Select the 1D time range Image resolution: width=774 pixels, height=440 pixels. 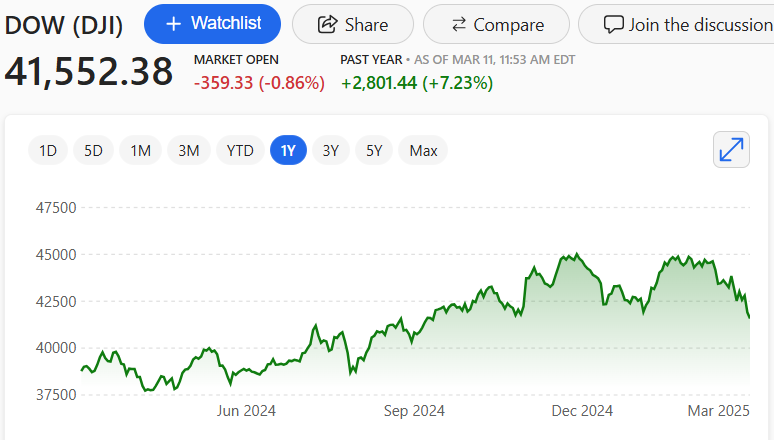pos(48,151)
